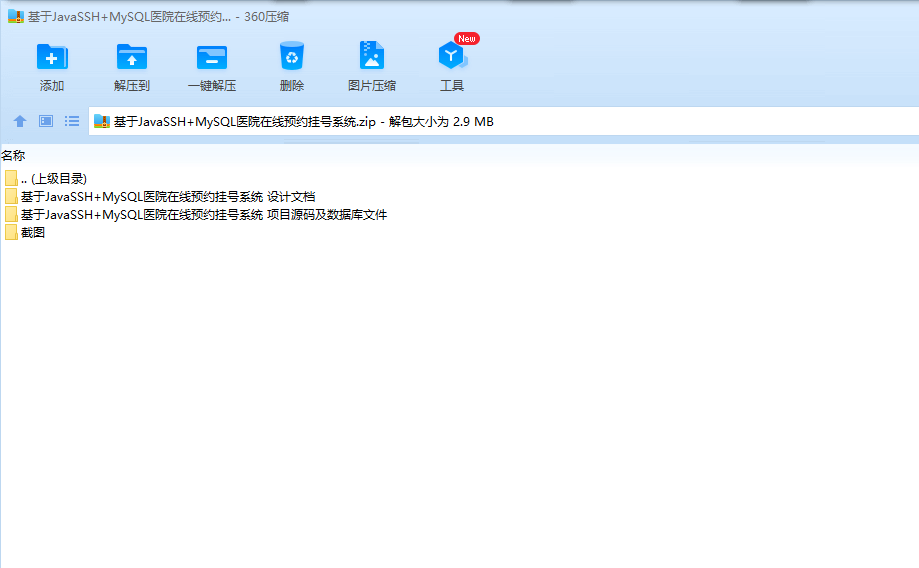Select the 项目源码及数据库文件 folder
This screenshot has height=568, width=919.
(196, 215)
